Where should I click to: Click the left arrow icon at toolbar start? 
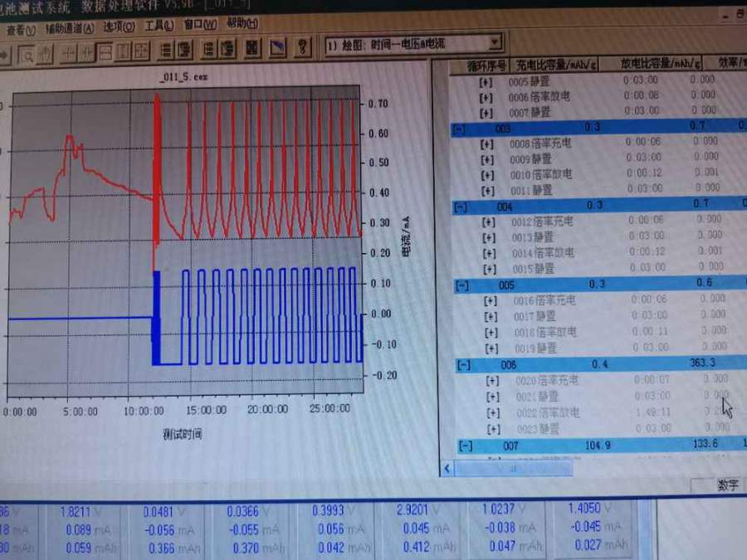5,54
